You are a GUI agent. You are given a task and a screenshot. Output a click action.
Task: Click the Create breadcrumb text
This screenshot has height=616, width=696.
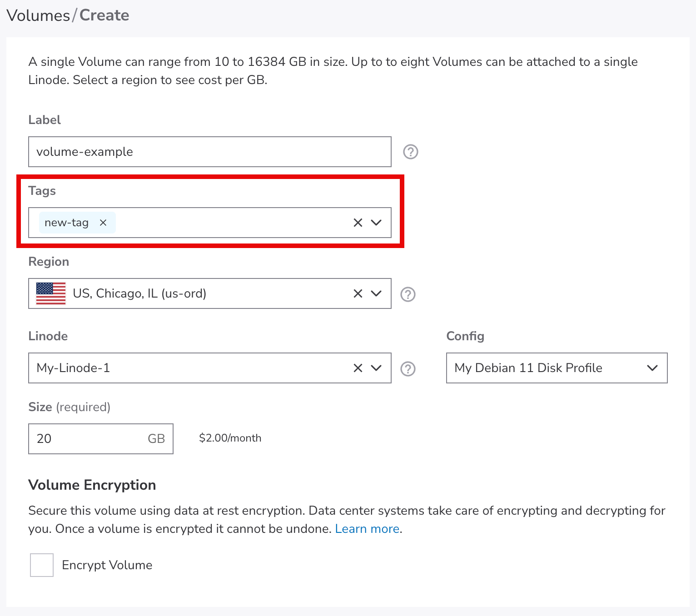coord(104,15)
